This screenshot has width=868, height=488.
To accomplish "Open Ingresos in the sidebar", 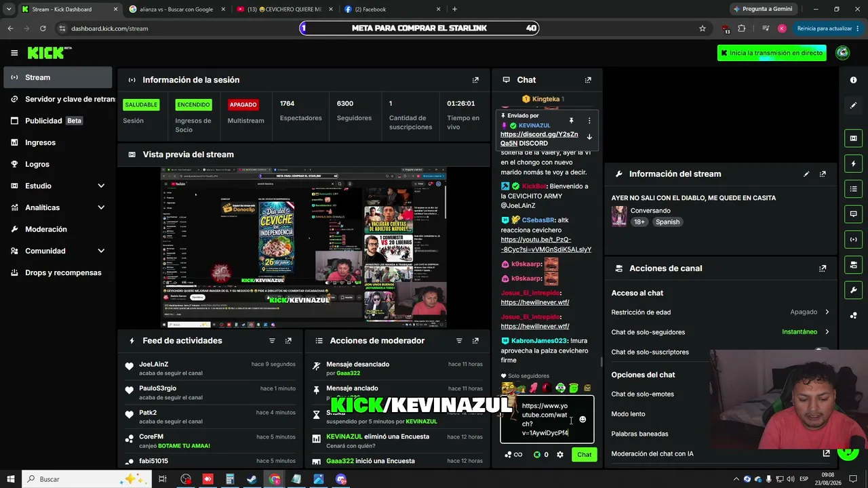I will 58,142.
